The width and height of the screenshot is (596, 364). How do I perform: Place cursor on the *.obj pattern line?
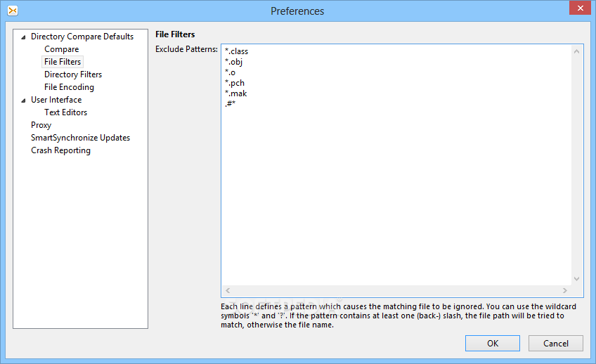click(x=233, y=62)
